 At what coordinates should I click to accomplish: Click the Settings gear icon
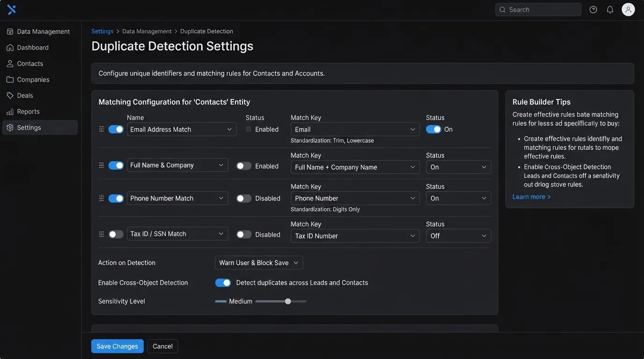point(10,128)
